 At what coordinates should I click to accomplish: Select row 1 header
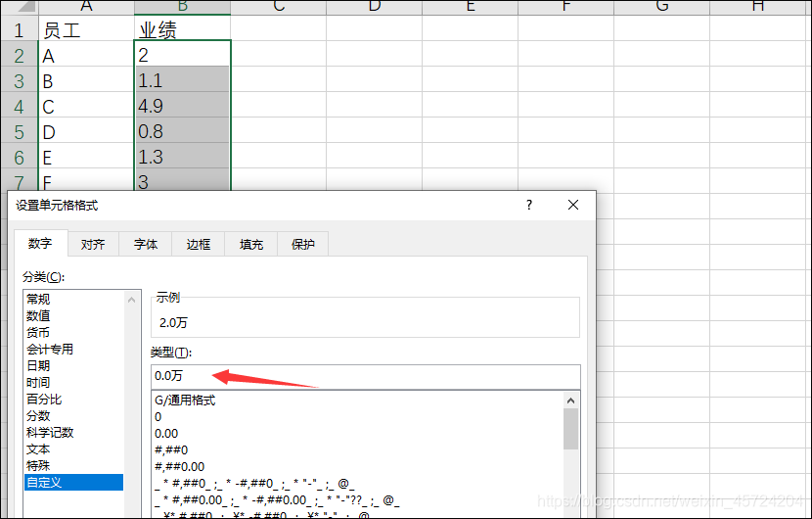(20, 30)
